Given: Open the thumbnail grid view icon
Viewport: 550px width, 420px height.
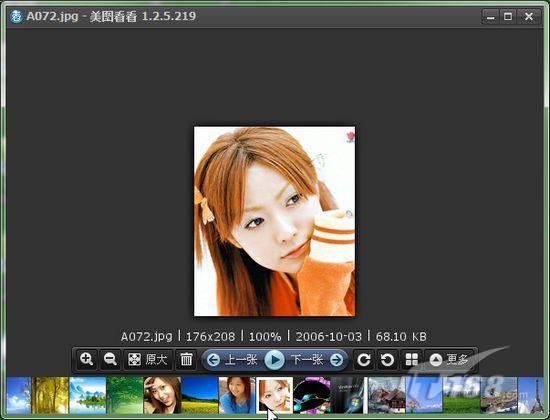Looking at the screenshot, I should pyautogui.click(x=411, y=360).
